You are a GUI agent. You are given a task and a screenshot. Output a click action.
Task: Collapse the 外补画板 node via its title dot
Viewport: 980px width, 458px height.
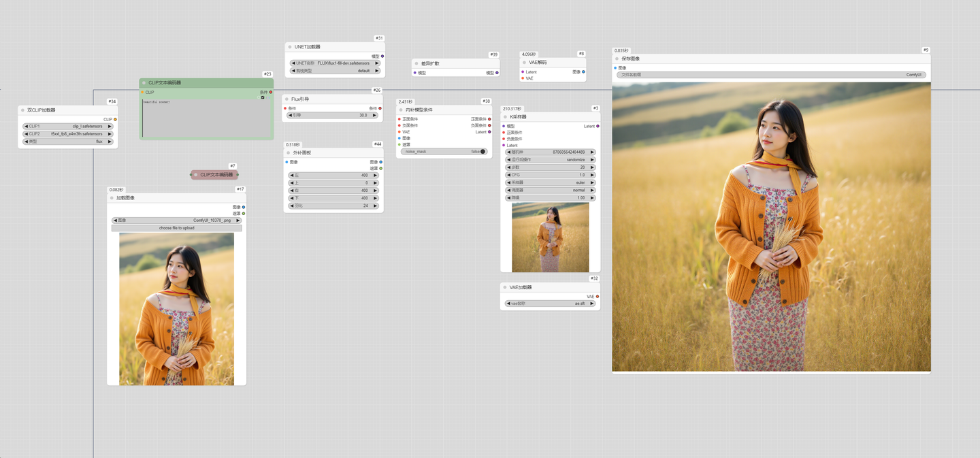tap(288, 153)
